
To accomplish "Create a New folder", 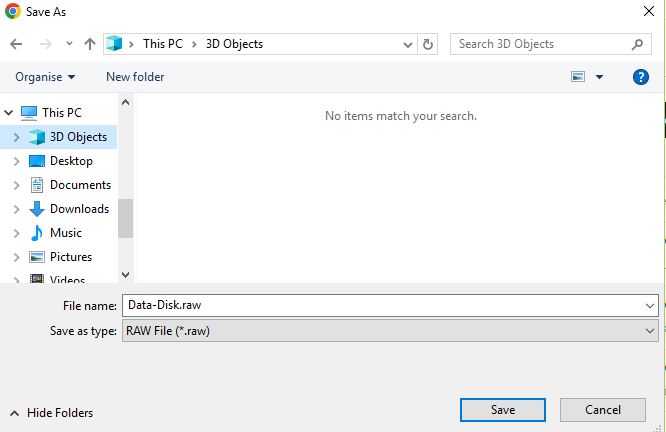I will pyautogui.click(x=135, y=77).
